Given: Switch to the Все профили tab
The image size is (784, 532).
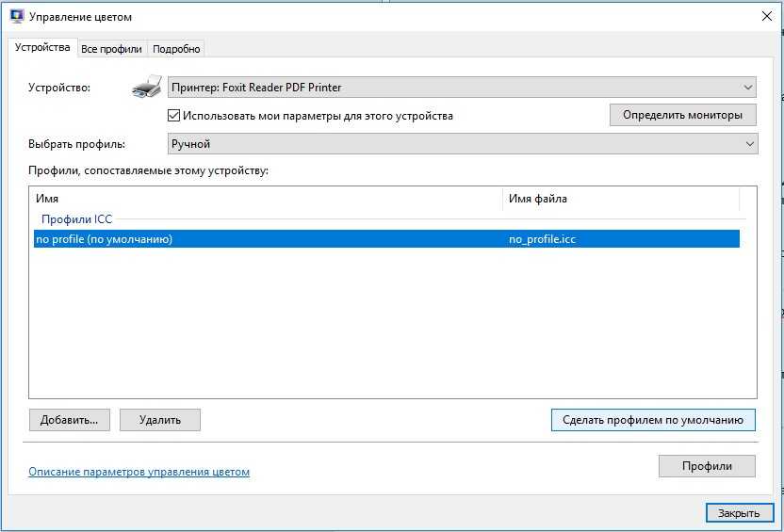Looking at the screenshot, I should click(x=111, y=49).
